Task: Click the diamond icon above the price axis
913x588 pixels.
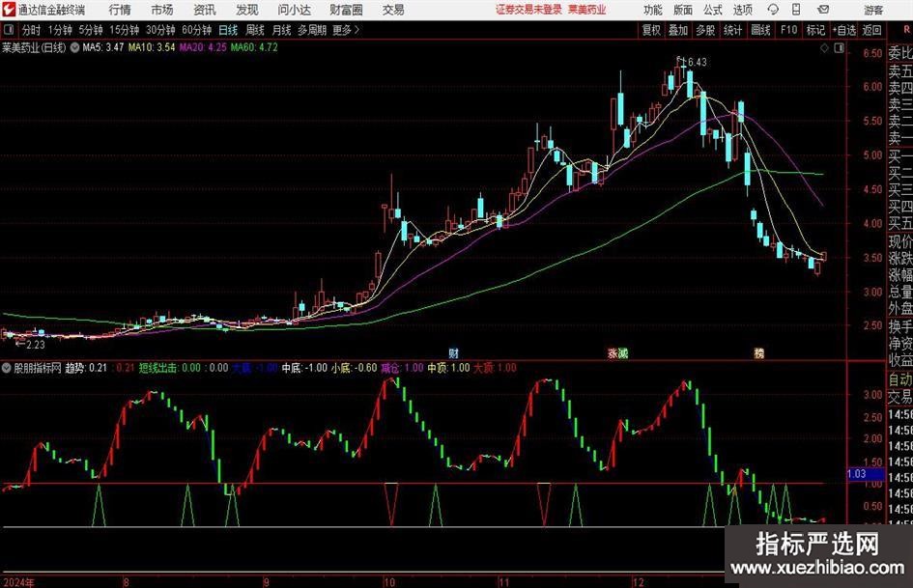Action: tap(824, 48)
